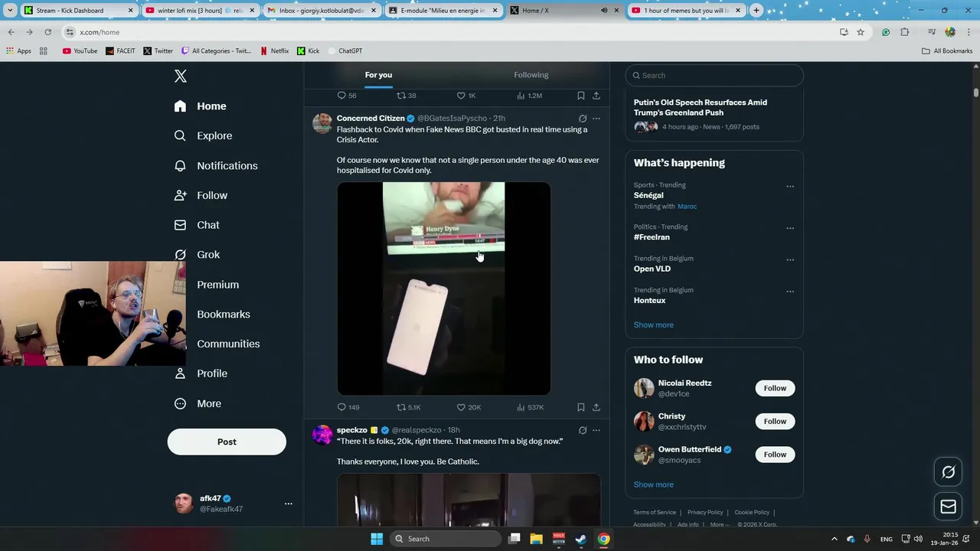
Task: Open Home in X sidebar
Action: 201,106
